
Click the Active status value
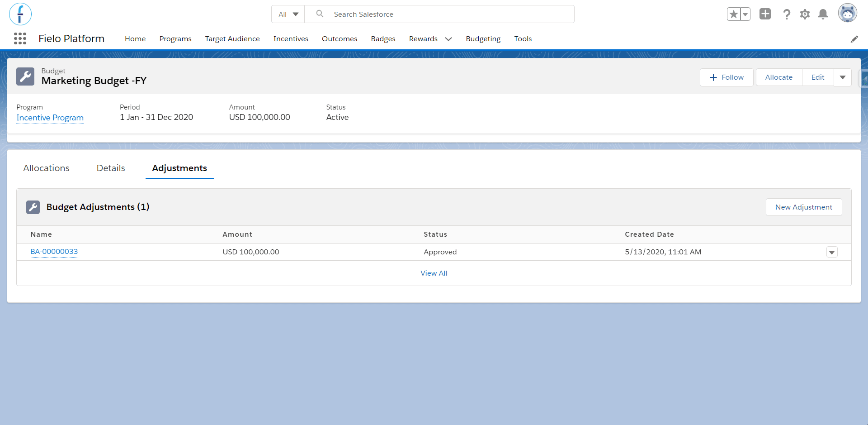(337, 117)
